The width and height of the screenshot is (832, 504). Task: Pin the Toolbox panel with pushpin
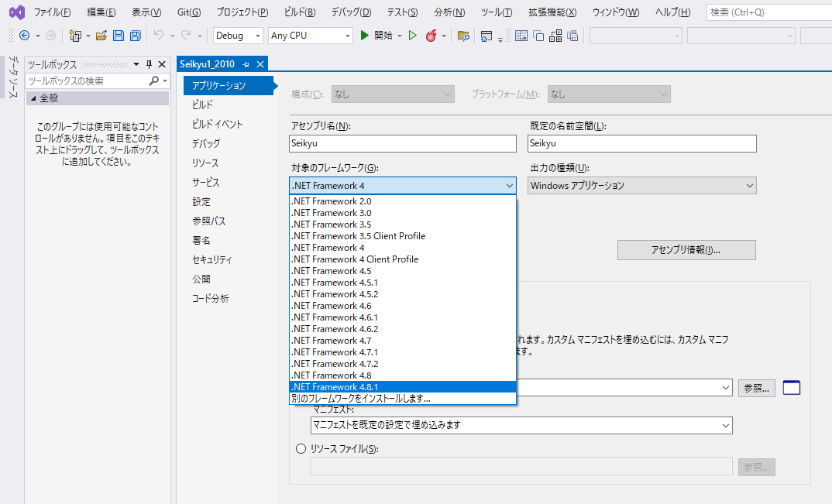149,64
